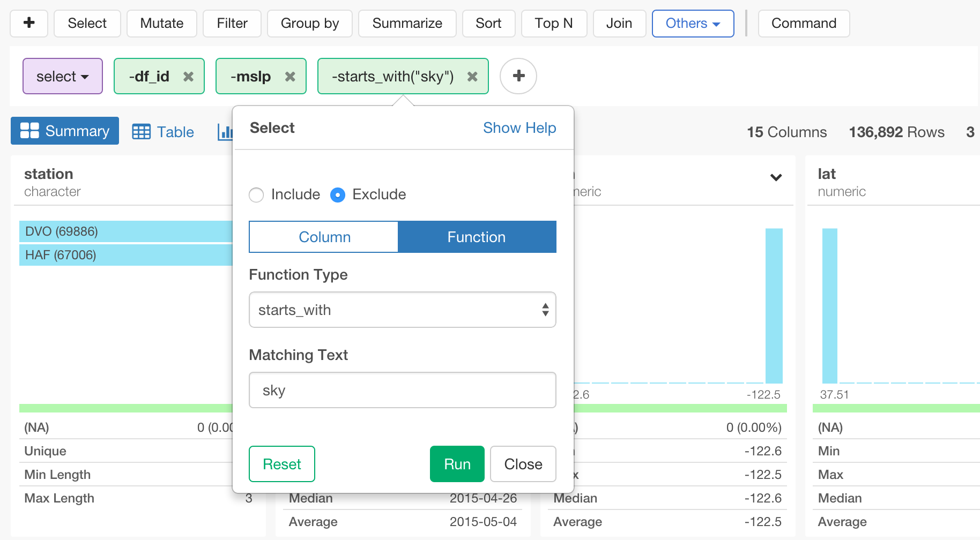Add a new step with the plus icon
This screenshot has width=980, height=540.
point(29,23)
